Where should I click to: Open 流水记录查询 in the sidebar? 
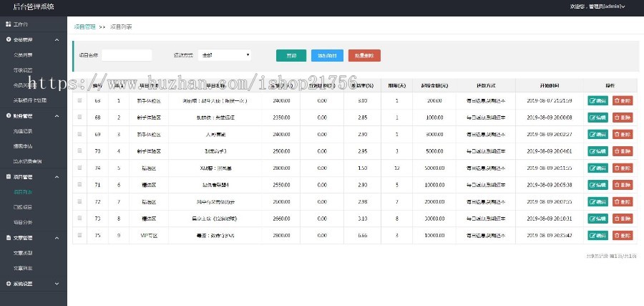[27, 162]
